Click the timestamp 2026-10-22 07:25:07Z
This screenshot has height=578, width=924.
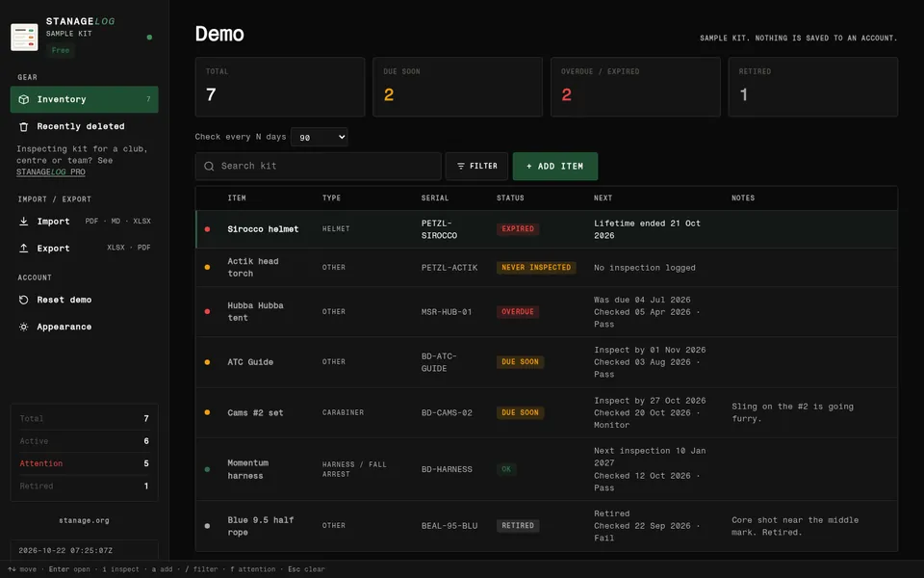(x=65, y=550)
